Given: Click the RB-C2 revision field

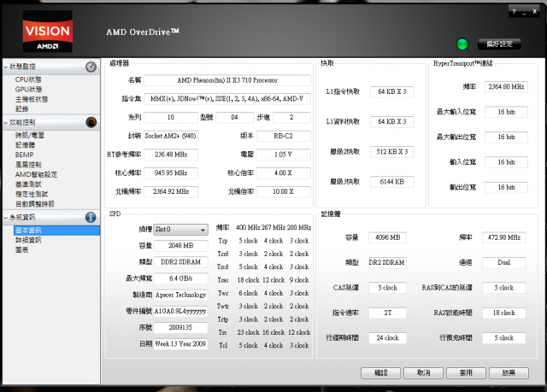Looking at the screenshot, I should point(283,136).
